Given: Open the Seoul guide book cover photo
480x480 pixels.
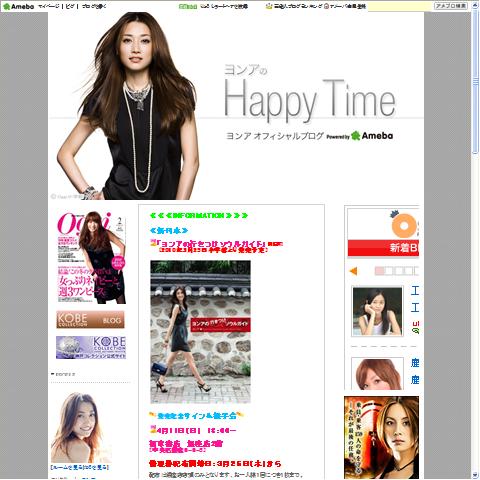Looking at the screenshot, I should 200,332.
